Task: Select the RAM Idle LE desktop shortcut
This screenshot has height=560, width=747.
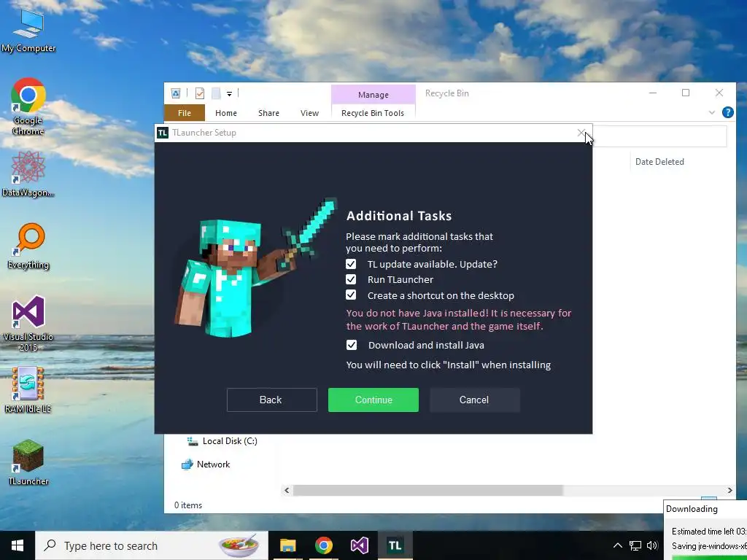Action: [28, 389]
